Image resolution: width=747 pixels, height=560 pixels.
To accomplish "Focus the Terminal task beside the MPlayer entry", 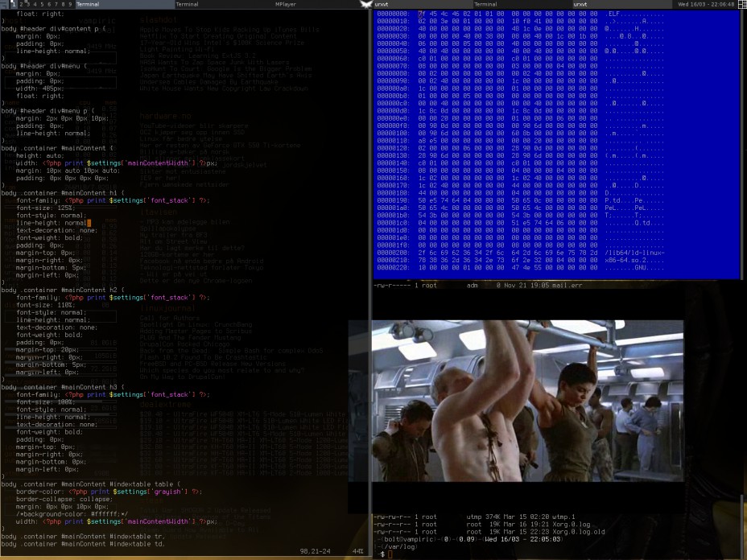I will coord(224,4).
